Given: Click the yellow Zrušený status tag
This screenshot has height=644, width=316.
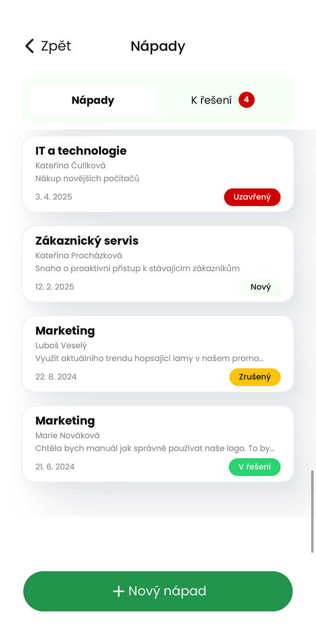Looking at the screenshot, I should click(x=255, y=377).
